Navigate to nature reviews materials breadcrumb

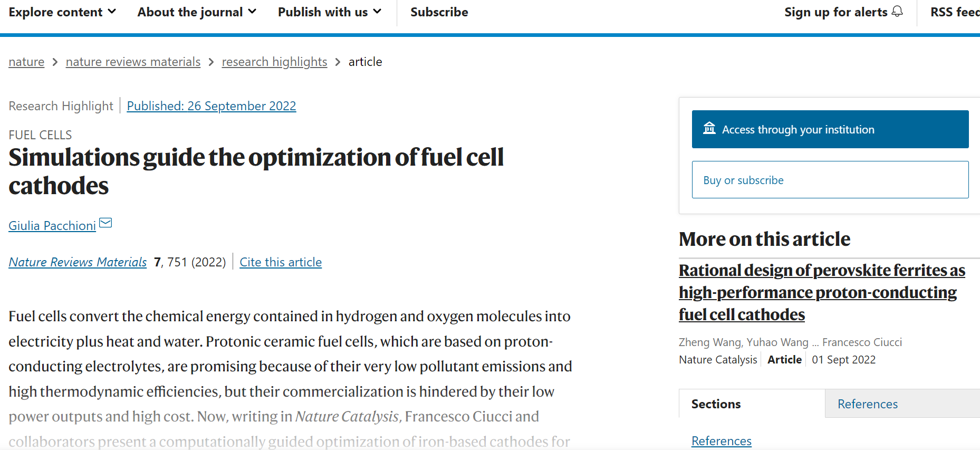(x=133, y=62)
